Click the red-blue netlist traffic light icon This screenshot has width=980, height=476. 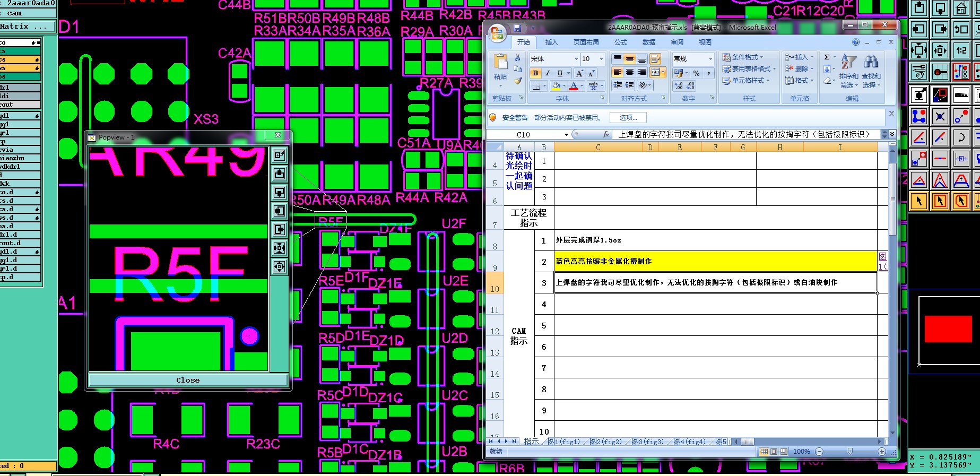[961, 71]
